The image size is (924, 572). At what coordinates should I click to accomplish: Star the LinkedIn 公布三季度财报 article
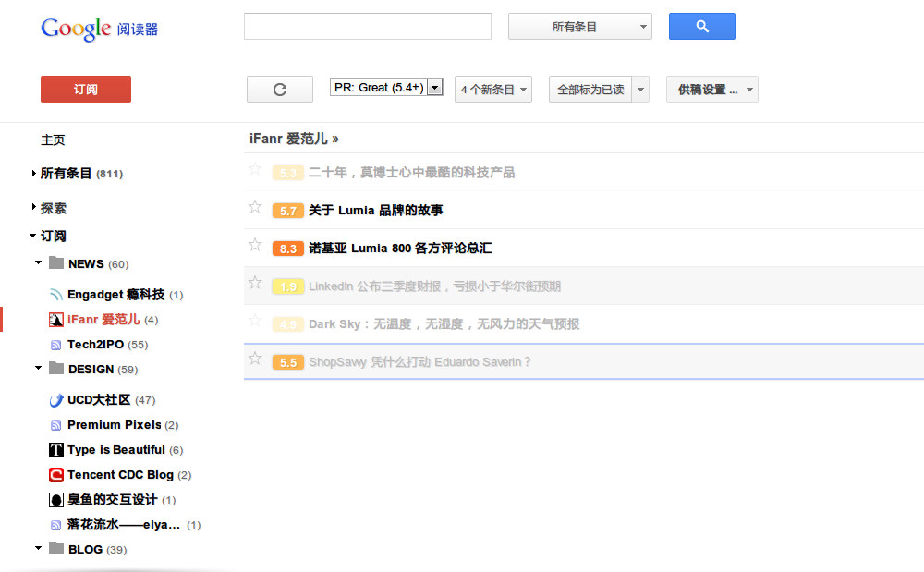[255, 283]
